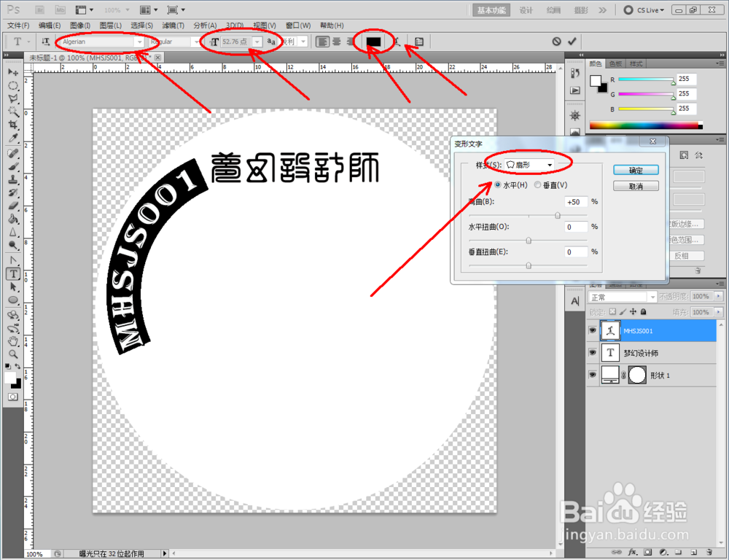729x560 pixels.
Task: Open the 窗口 menu
Action: [x=297, y=25]
